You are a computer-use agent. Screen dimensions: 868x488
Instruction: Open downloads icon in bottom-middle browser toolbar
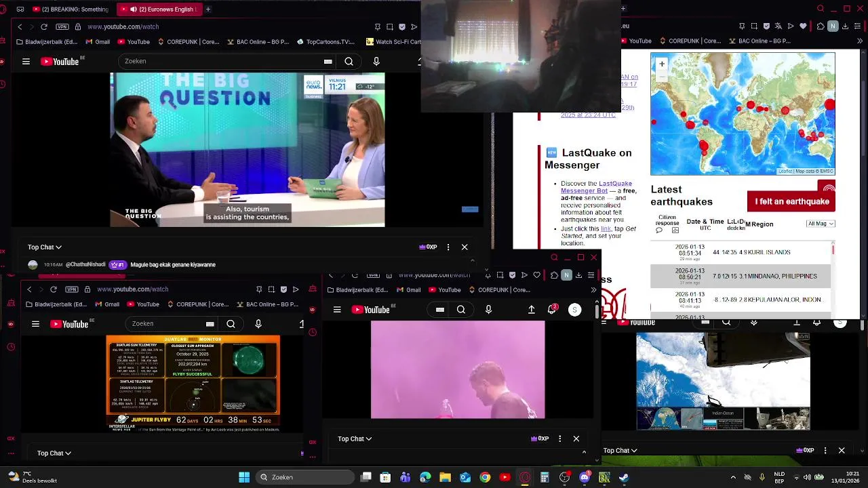tap(578, 275)
